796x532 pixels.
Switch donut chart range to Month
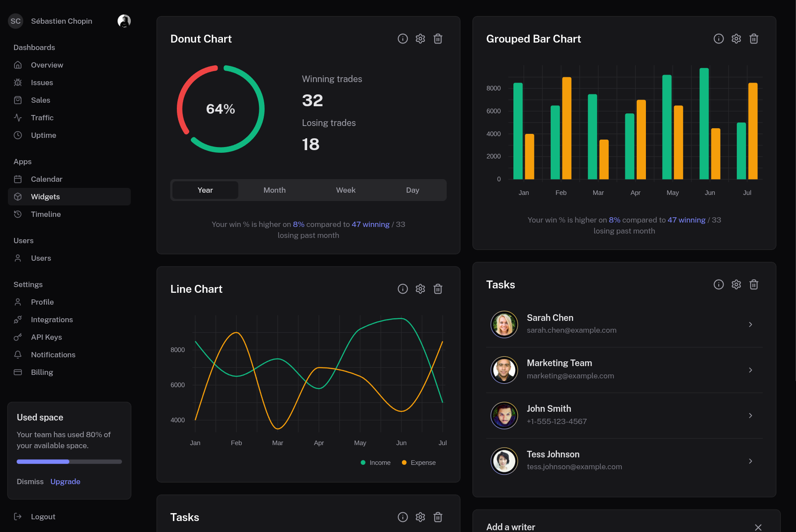coord(274,190)
